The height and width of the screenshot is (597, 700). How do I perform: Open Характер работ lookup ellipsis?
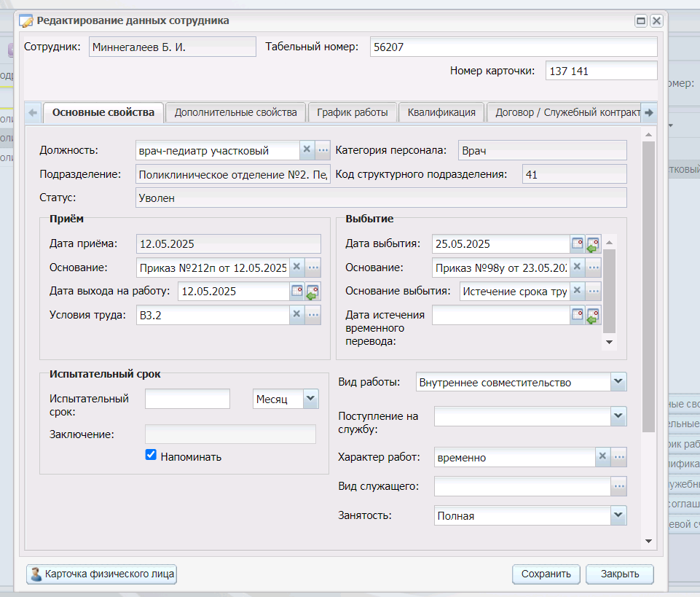point(619,457)
